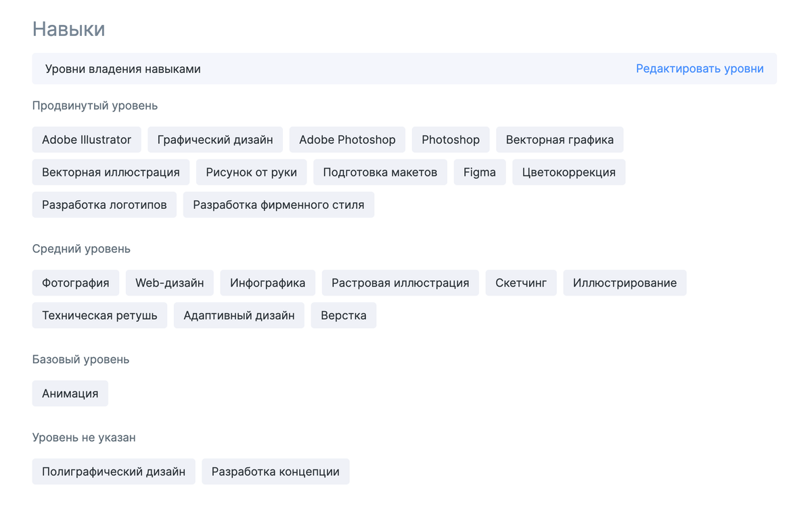Click the «Photoshop» skill chip
Image resolution: width=812 pixels, height=520 pixels.
click(451, 139)
